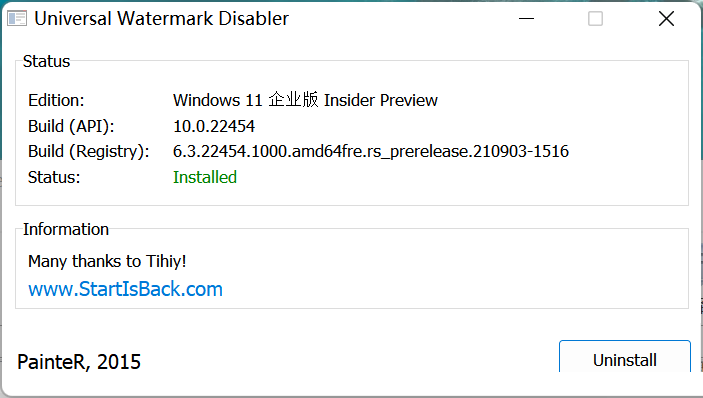Click the Status group box heading
The image size is (703, 398).
pos(47,61)
